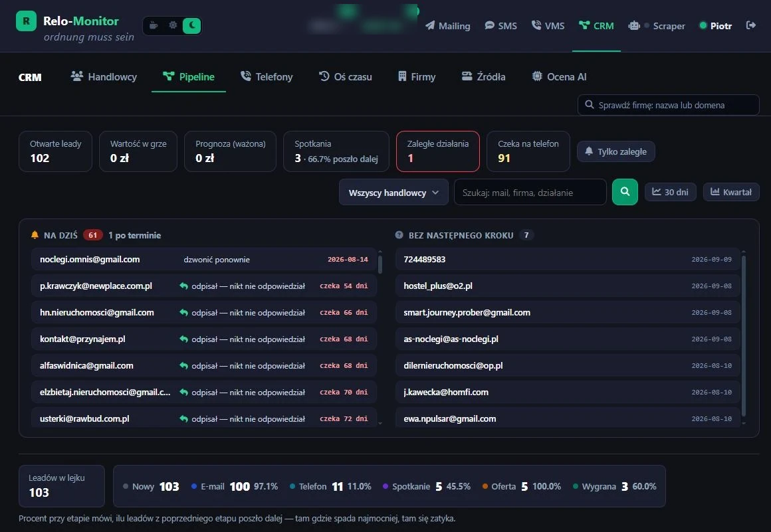771x532 pixels.
Task: Open the VMS section
Action: (x=548, y=26)
